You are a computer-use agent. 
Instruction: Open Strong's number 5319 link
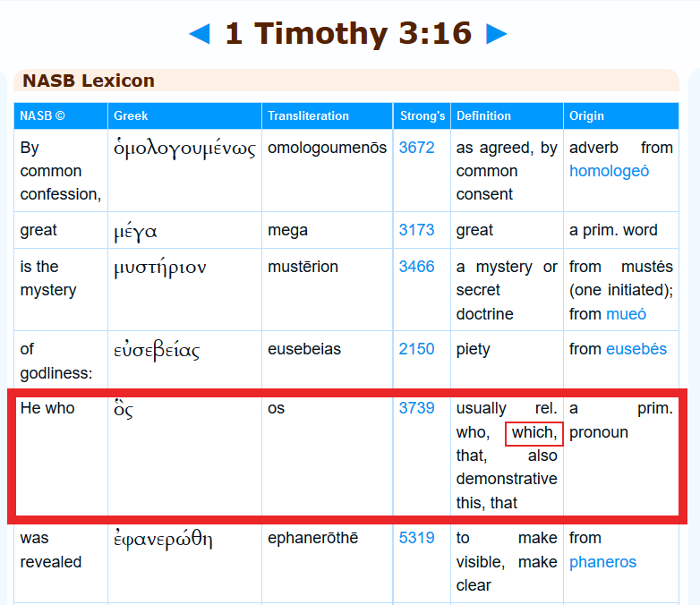416,538
